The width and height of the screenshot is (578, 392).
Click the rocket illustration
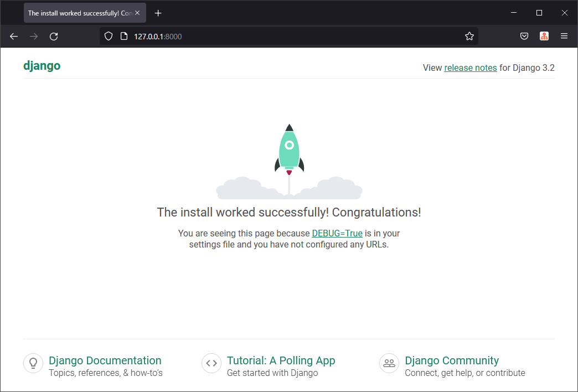290,162
